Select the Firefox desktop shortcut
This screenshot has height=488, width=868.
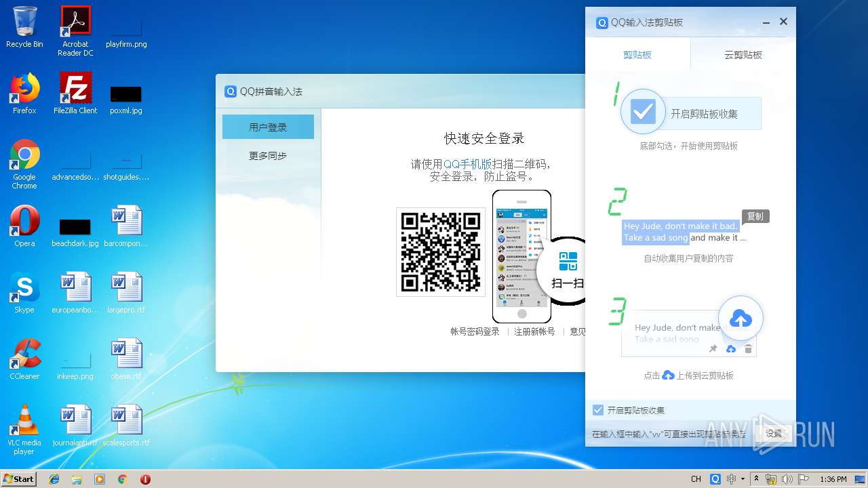pyautogui.click(x=24, y=94)
